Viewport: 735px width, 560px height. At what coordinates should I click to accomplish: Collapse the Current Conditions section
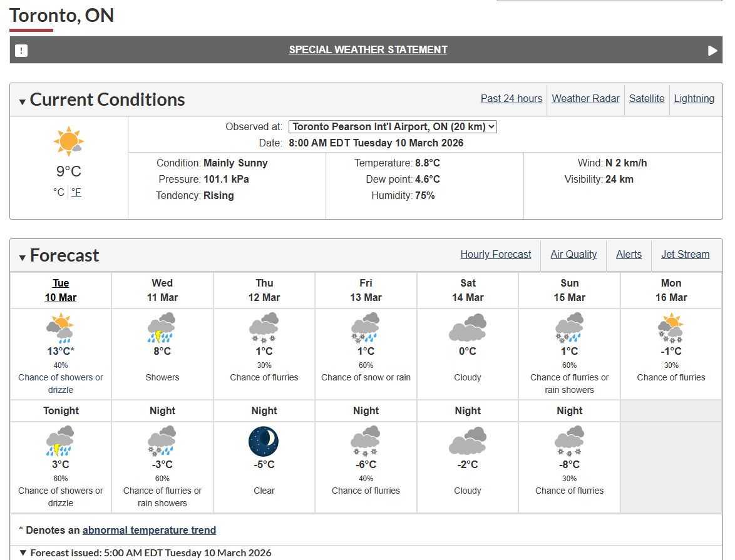click(23, 101)
